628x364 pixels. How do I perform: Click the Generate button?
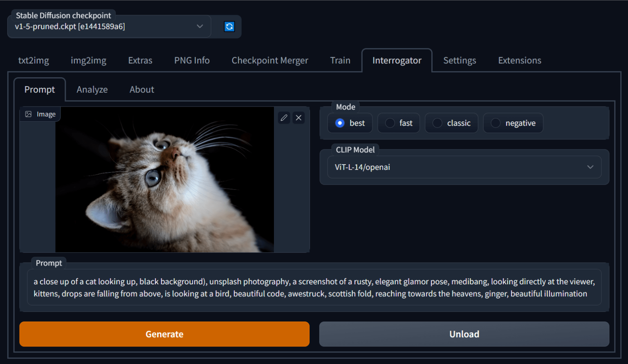pyautogui.click(x=164, y=334)
